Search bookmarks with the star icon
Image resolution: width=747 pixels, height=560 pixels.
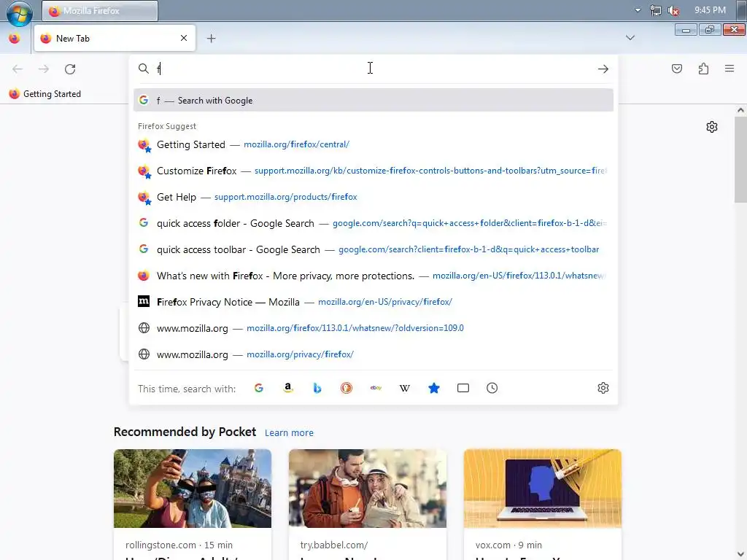click(x=434, y=388)
